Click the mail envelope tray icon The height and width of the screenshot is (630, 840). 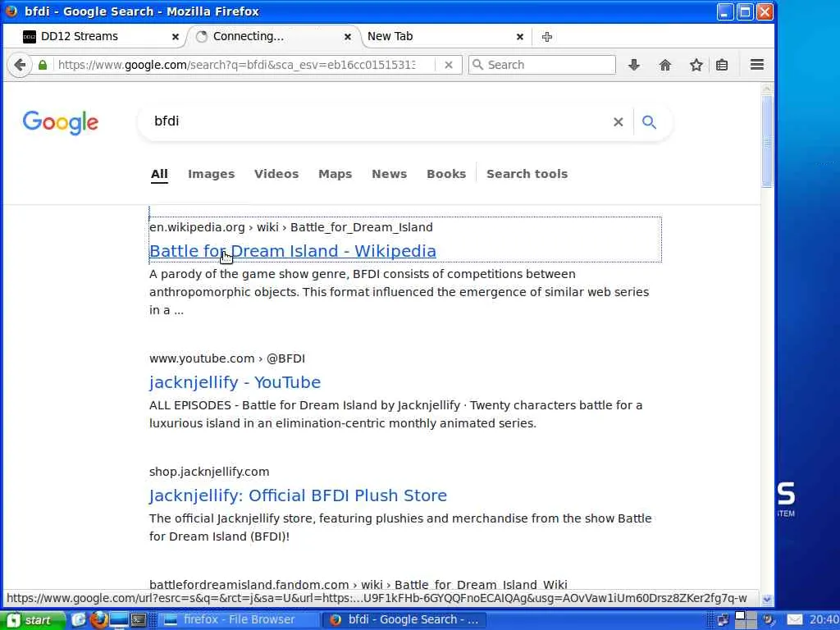pos(795,620)
